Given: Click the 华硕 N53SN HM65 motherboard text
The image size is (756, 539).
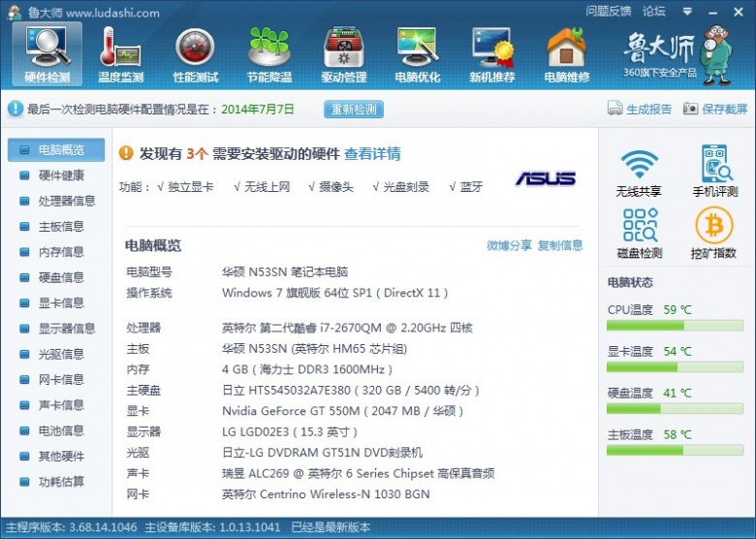Looking at the screenshot, I should coord(314,349).
